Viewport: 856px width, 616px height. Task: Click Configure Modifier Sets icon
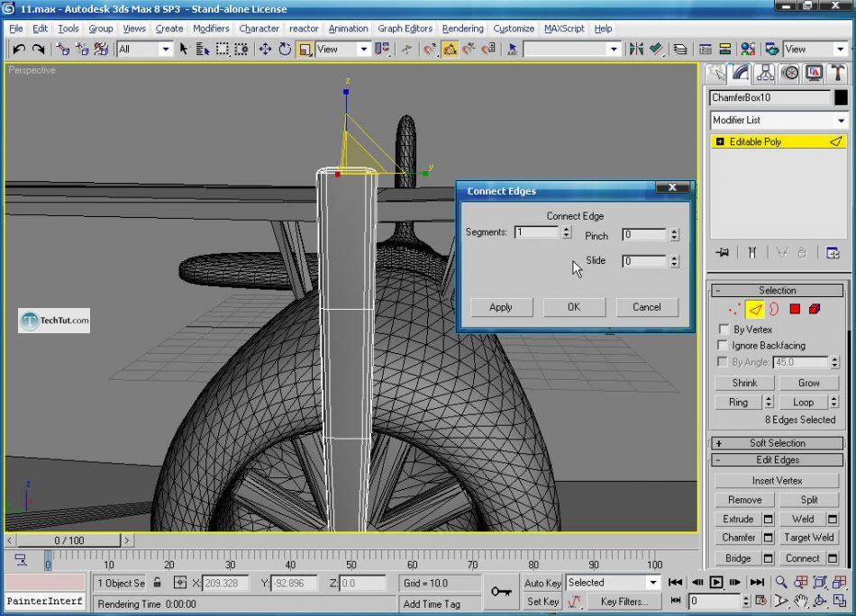[833, 253]
